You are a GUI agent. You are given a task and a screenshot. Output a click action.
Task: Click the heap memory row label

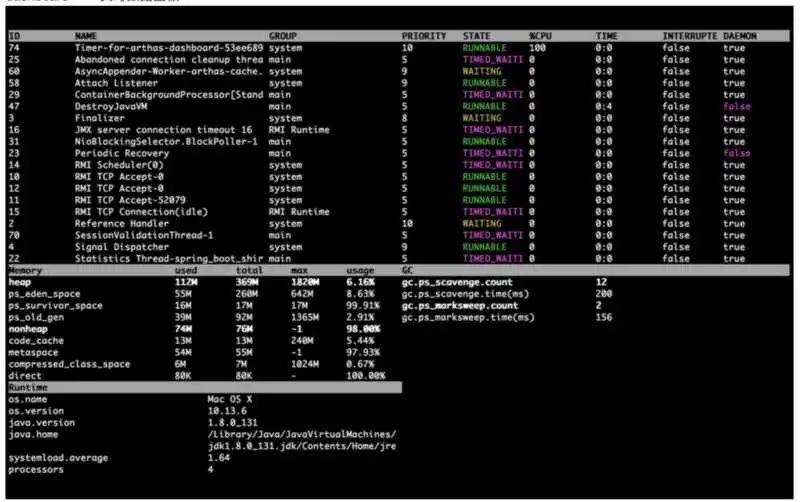(19, 282)
